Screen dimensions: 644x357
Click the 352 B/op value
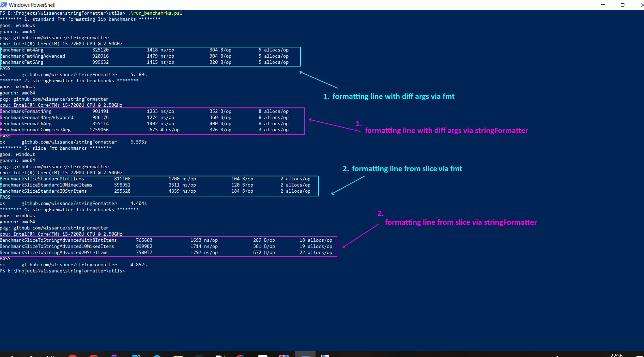point(220,111)
